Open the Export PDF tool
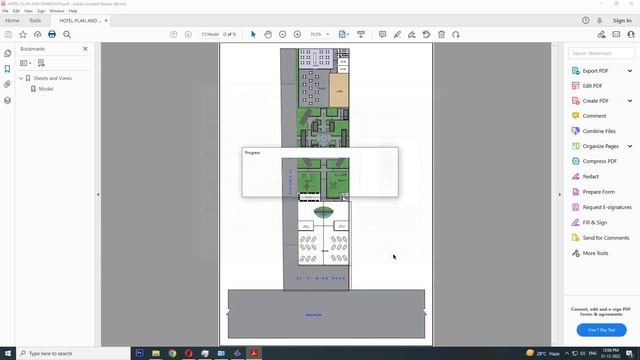640x360 pixels. click(595, 71)
